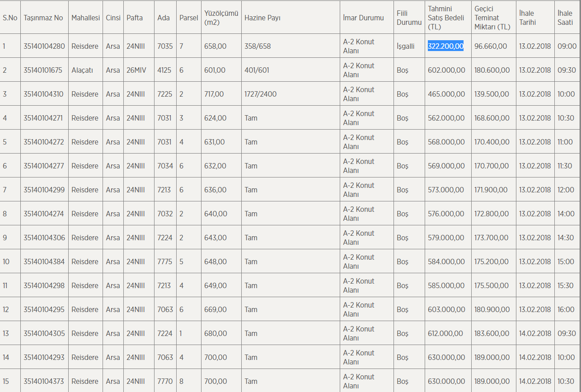The width and height of the screenshot is (581, 392).
Task: Select property number 35140104373
Action: click(x=44, y=381)
